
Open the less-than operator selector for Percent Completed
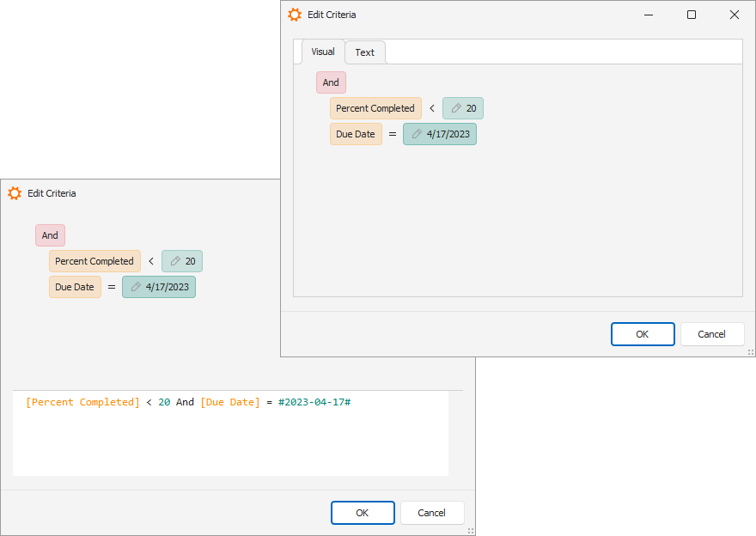431,108
